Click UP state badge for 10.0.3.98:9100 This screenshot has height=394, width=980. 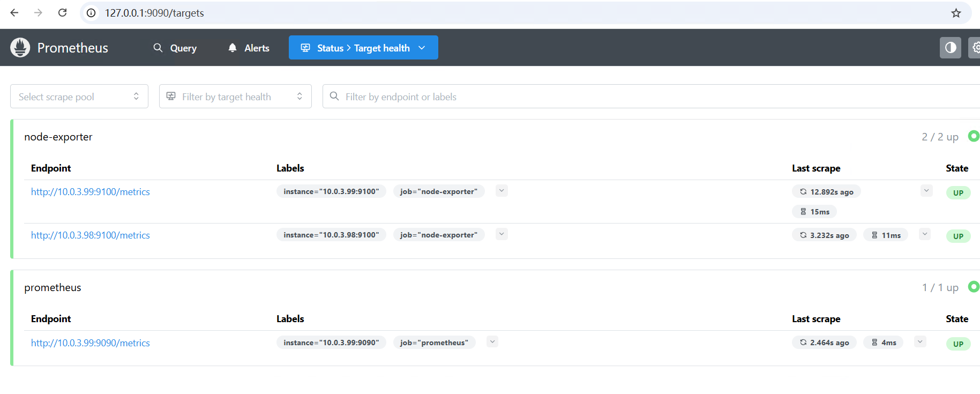(x=959, y=236)
